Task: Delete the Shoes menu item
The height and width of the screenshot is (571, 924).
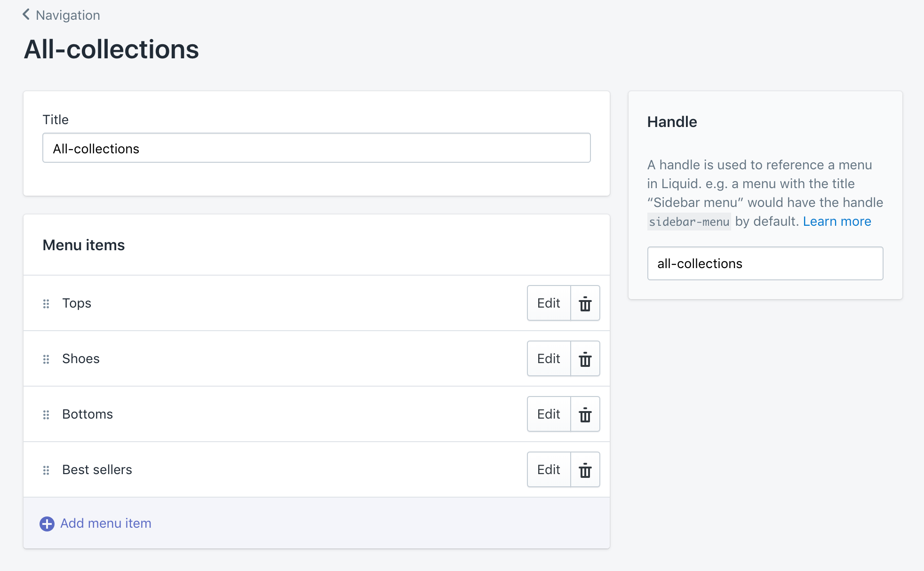Action: tap(585, 358)
